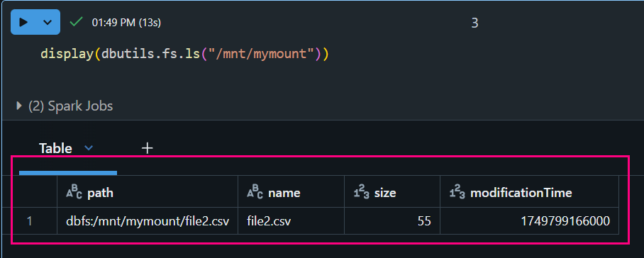This screenshot has width=644, height=258.
Task: Open the run options dropdown arrow
Action: click(x=48, y=22)
